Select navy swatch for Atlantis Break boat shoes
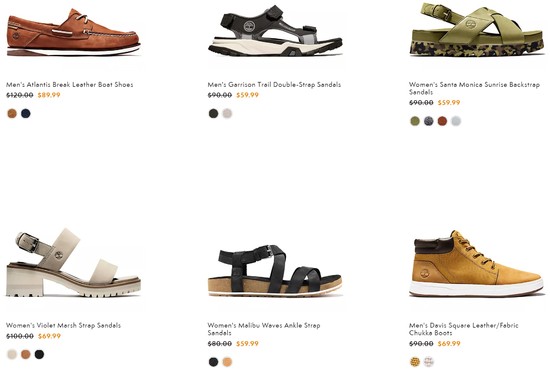The image size is (550, 369). click(26, 113)
